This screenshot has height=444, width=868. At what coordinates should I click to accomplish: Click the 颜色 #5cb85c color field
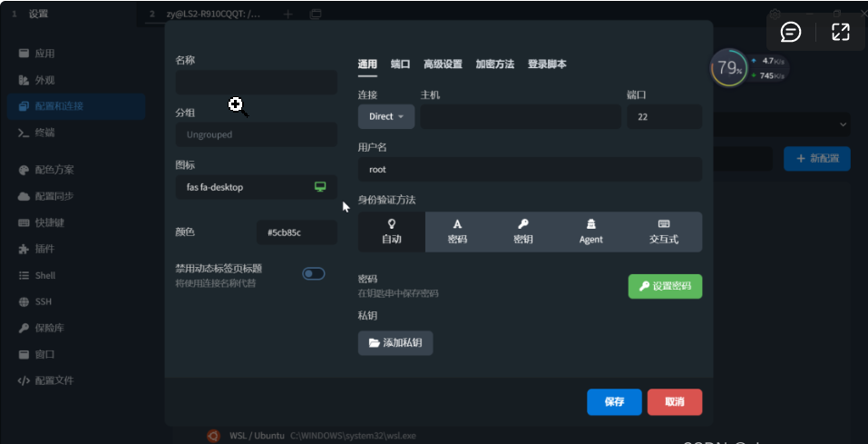[297, 232]
